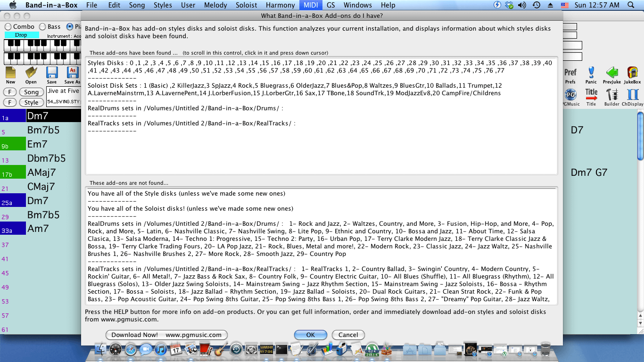Launch the JukeBox icon
The width and height of the screenshot is (644, 362).
633,73
